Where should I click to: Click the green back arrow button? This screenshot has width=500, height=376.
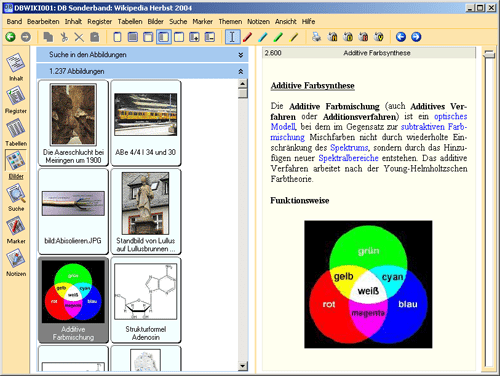10,37
